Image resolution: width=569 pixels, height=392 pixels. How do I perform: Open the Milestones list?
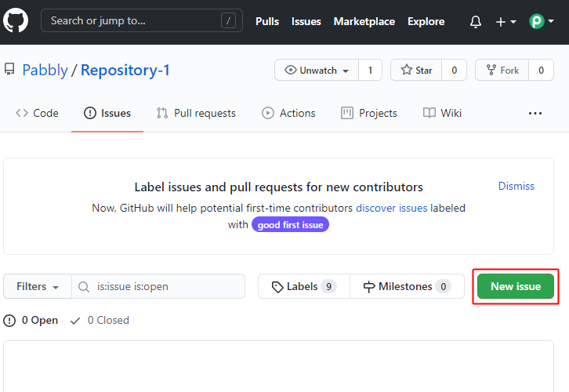tap(407, 286)
